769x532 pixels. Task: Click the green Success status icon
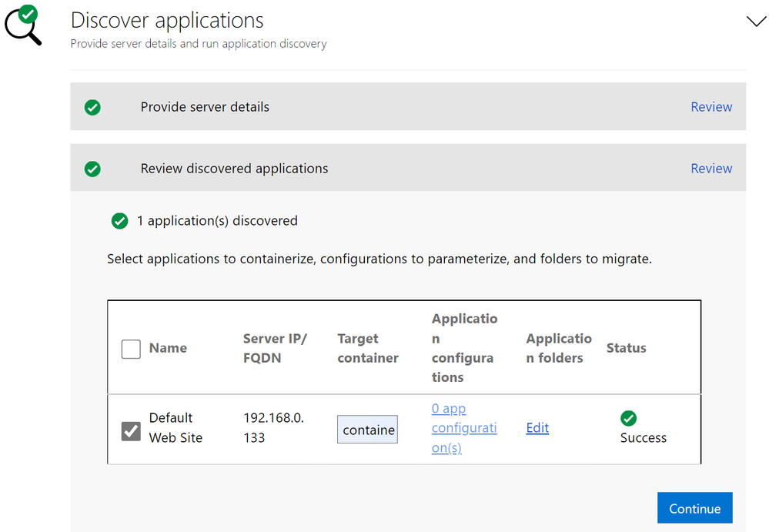628,418
